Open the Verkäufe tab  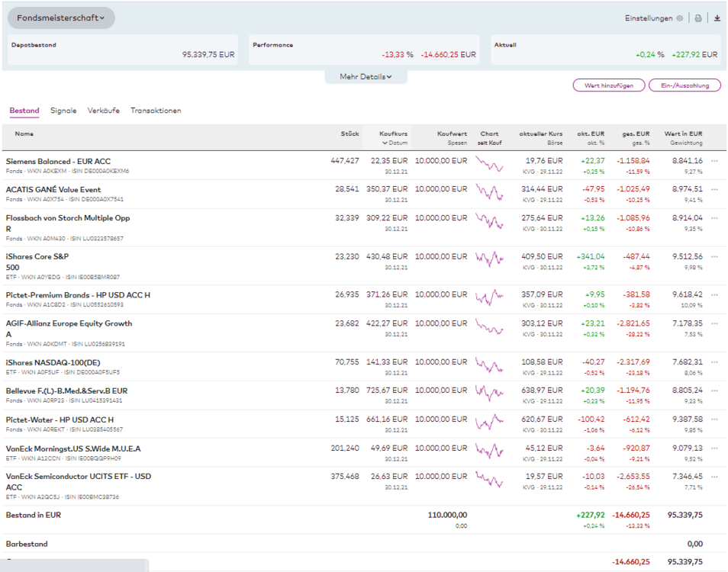point(103,111)
